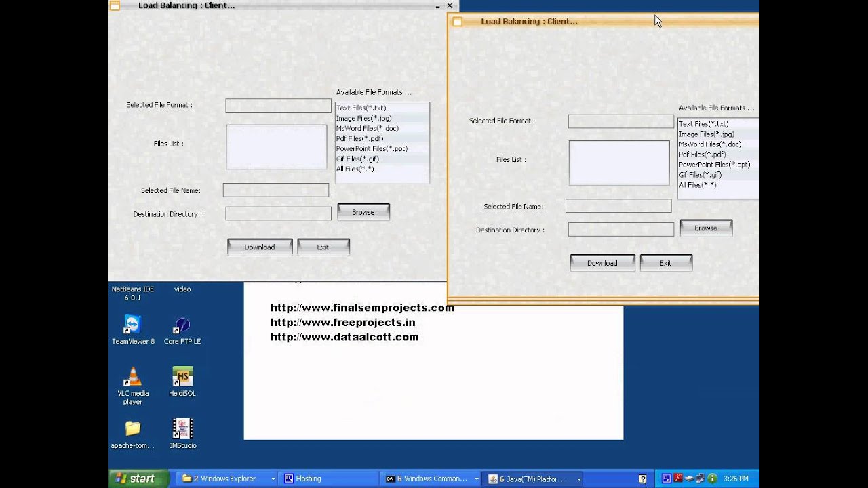Screen dimensions: 868x488
Task: Open TeamViewer 8 desktop icon
Action: coord(133,330)
